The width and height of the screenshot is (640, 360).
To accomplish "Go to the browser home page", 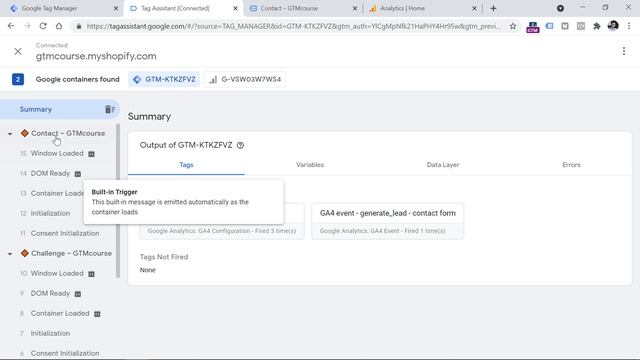I will click(x=59, y=26).
